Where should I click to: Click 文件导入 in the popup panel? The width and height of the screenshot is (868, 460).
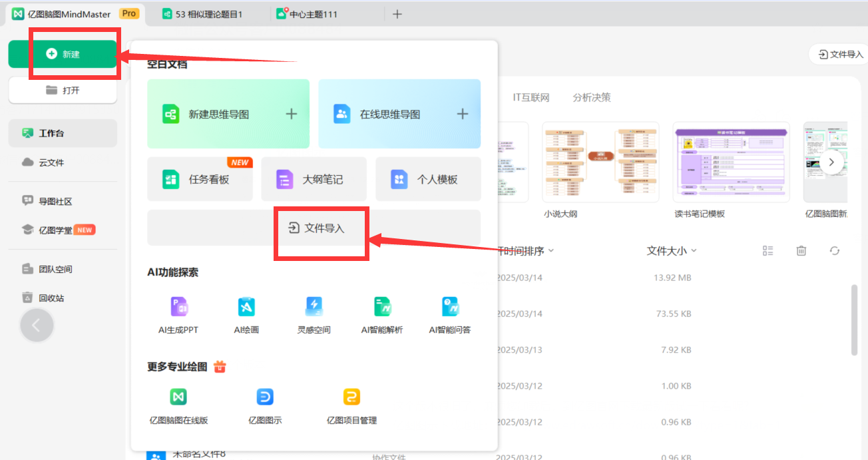coord(314,228)
